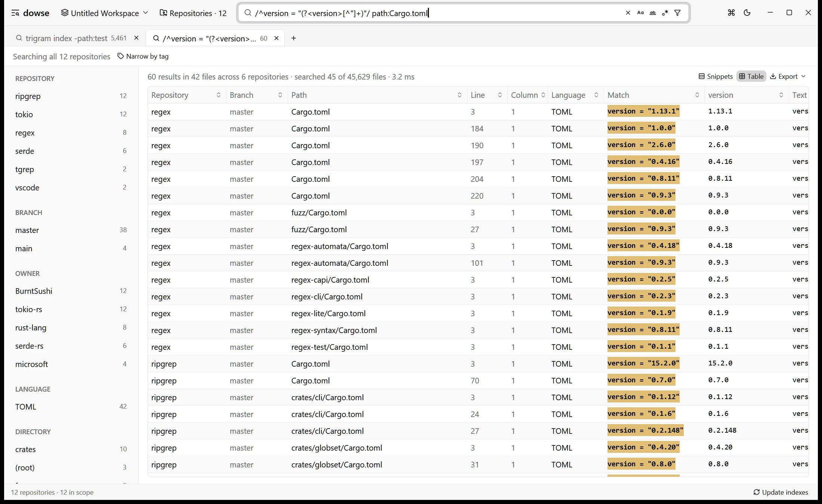Viewport: 822px width, 504px height.
Task: Sort by Line column arrows
Action: click(x=500, y=95)
